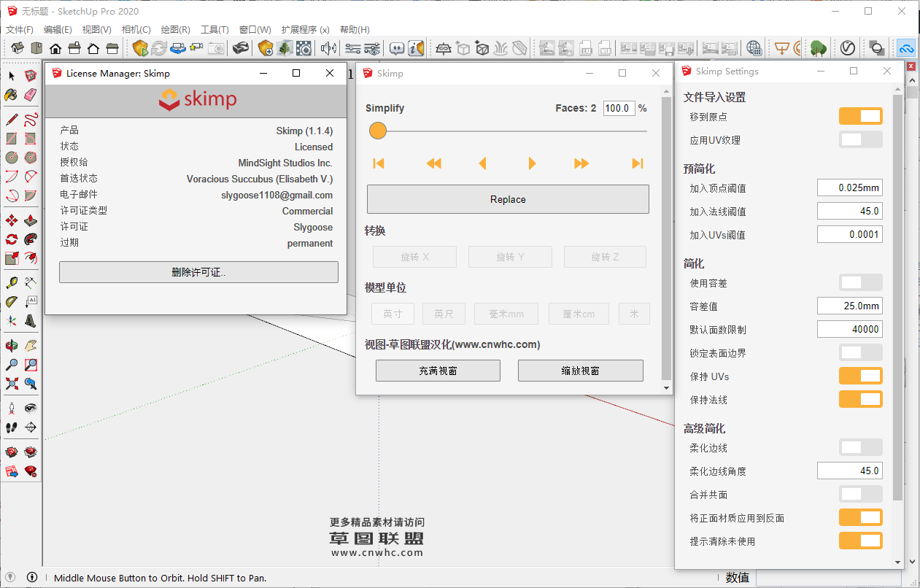Click the single step forward arrow
This screenshot has width=920, height=588.
coord(532,163)
